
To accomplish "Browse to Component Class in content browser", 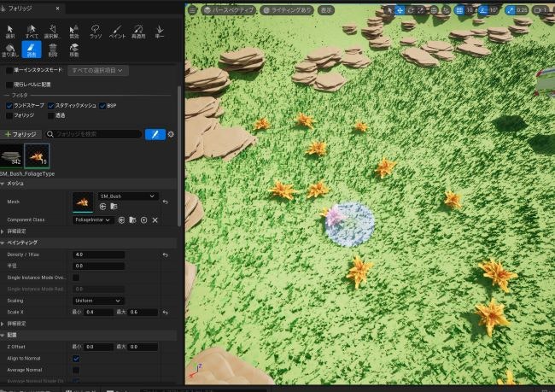I will pyautogui.click(x=132, y=220).
